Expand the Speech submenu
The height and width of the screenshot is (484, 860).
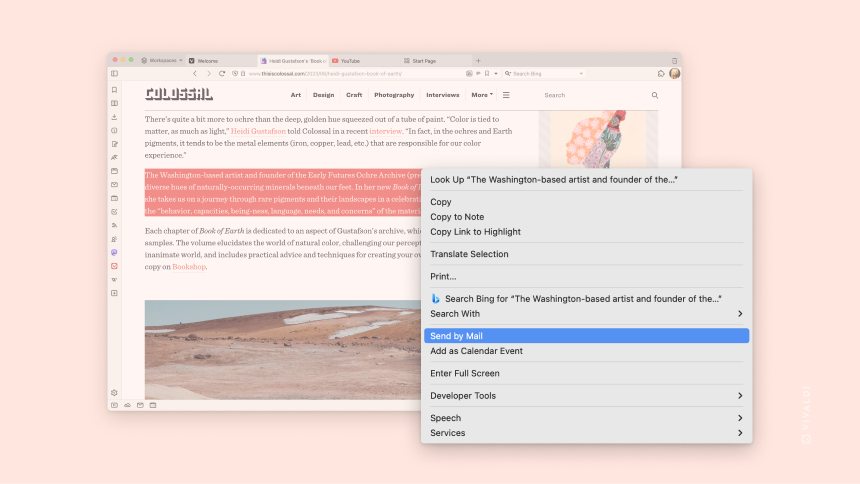[586, 418]
